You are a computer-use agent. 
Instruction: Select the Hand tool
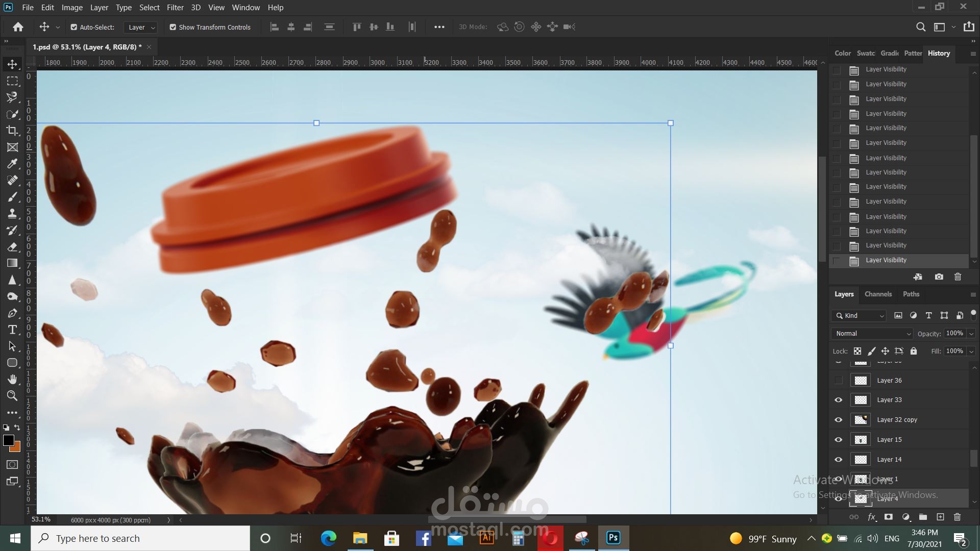(12, 379)
